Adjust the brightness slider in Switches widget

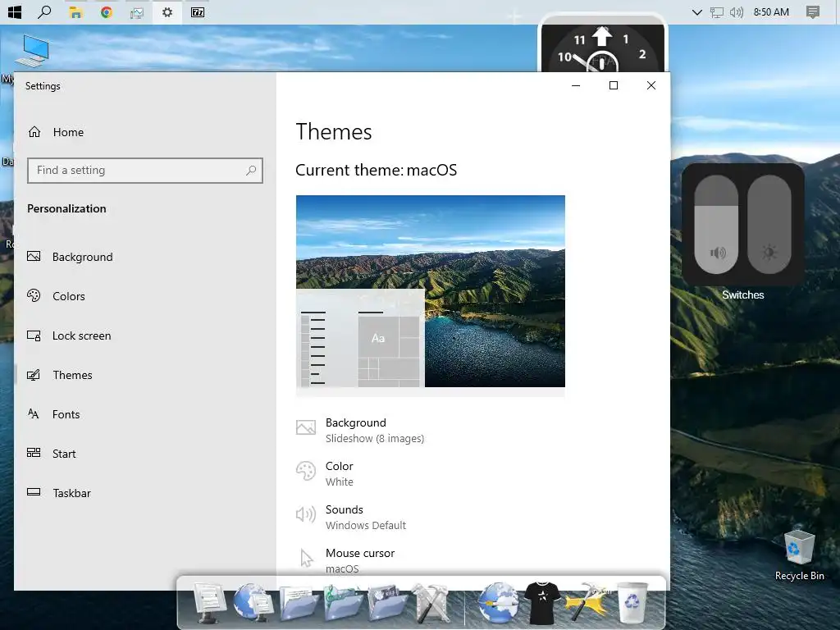coord(769,225)
